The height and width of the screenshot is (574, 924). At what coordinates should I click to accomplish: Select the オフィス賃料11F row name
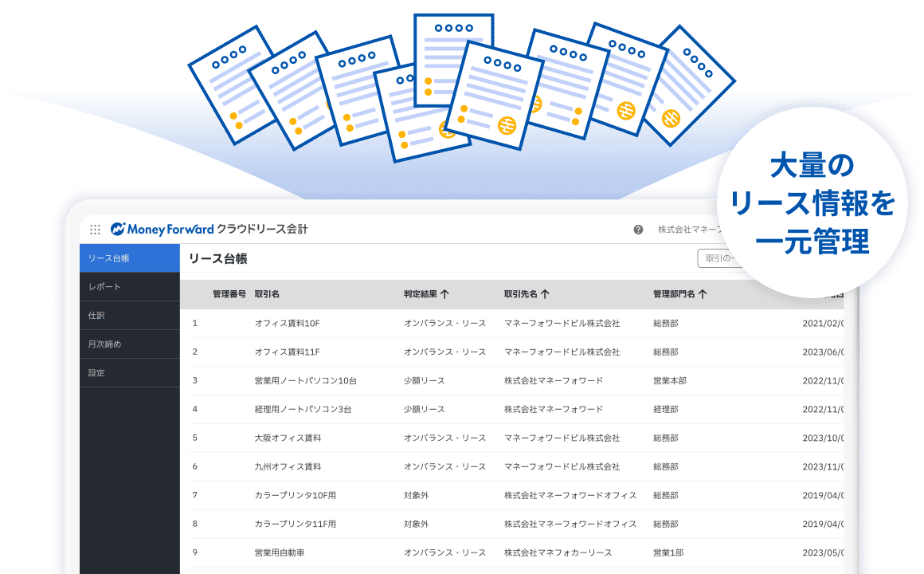point(287,352)
